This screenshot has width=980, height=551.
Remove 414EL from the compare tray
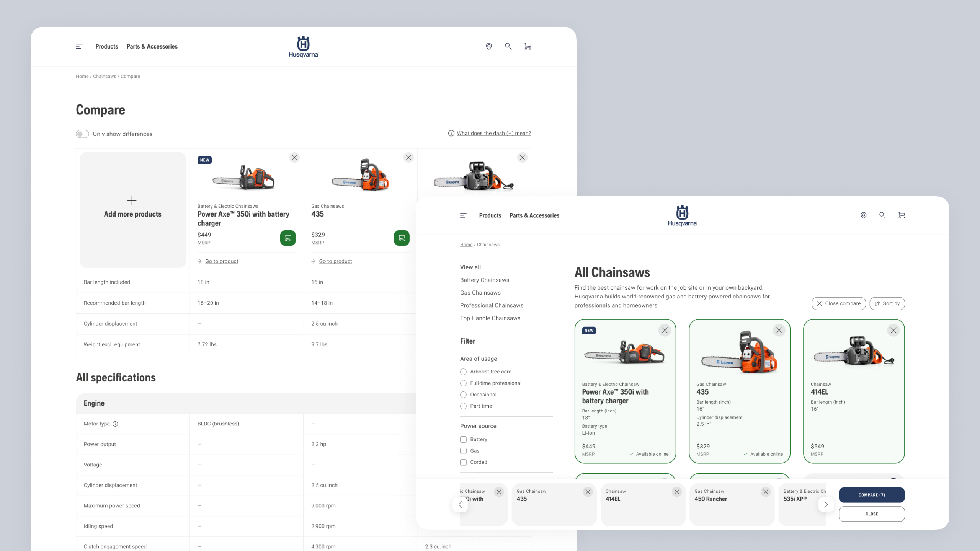677,492
